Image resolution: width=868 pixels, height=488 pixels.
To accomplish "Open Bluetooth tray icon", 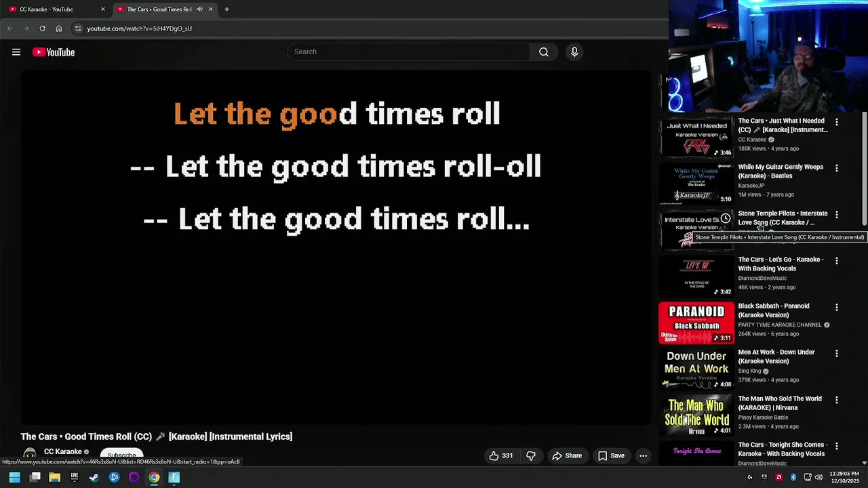I will pos(793,477).
